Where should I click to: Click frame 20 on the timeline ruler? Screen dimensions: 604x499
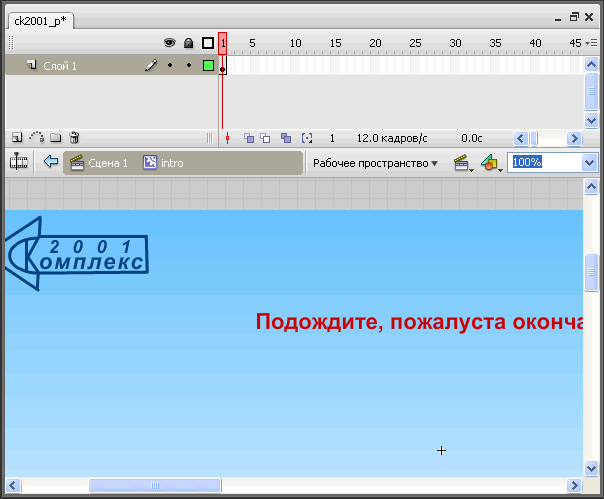[x=375, y=43]
